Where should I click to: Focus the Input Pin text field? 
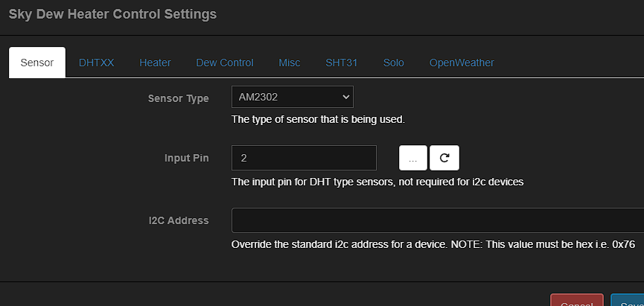pos(304,158)
